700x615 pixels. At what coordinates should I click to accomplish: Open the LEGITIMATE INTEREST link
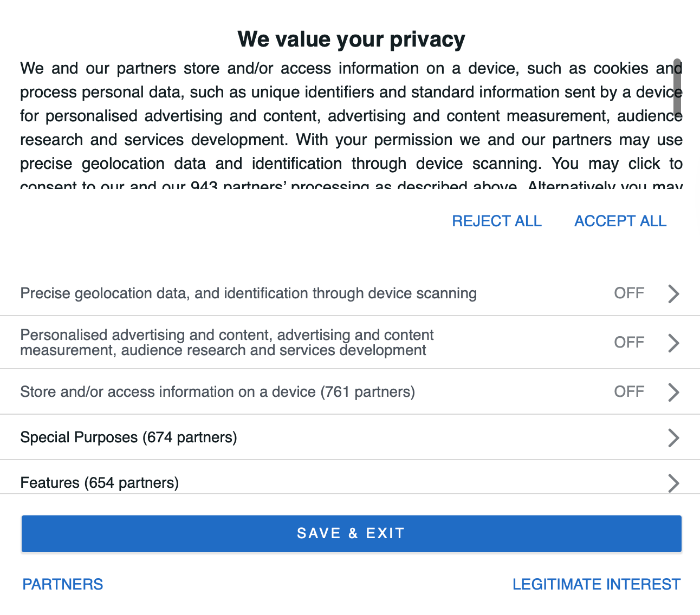597,584
